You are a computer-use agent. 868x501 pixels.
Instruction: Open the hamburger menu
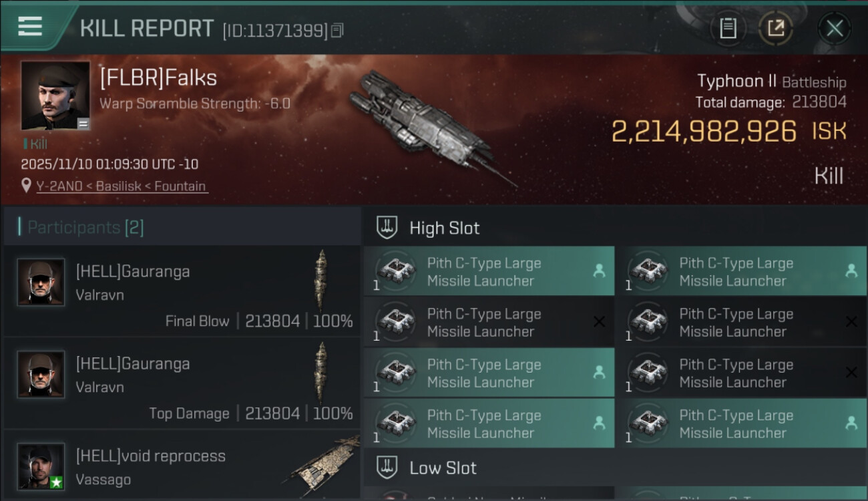[x=30, y=27]
